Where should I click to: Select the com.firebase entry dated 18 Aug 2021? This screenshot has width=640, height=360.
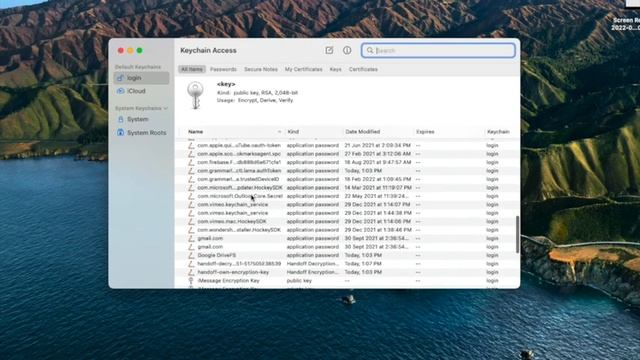point(347,162)
